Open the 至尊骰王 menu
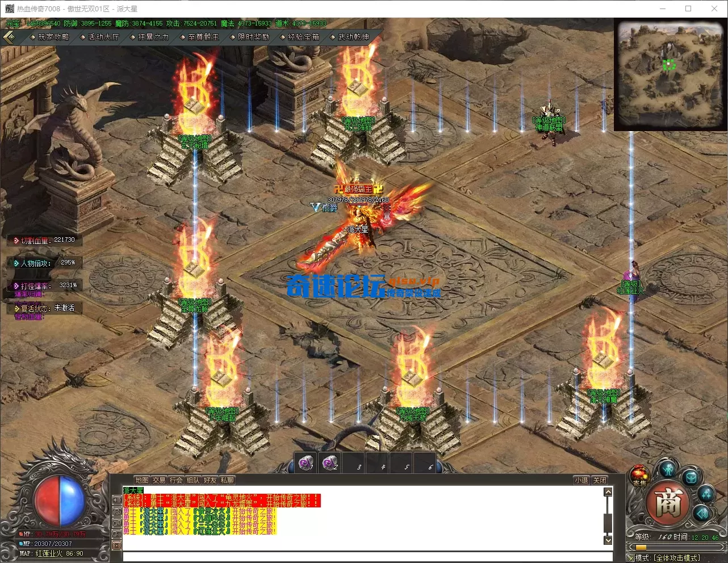Image resolution: width=728 pixels, height=563 pixels. (203, 37)
